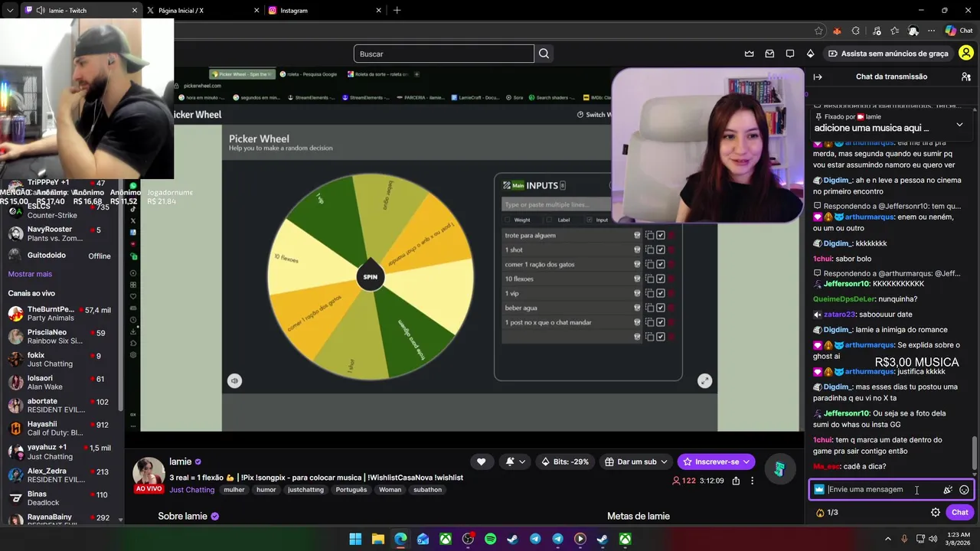Click lamie streamer avatar thumbnail
This screenshot has width=980, height=551.
[149, 473]
